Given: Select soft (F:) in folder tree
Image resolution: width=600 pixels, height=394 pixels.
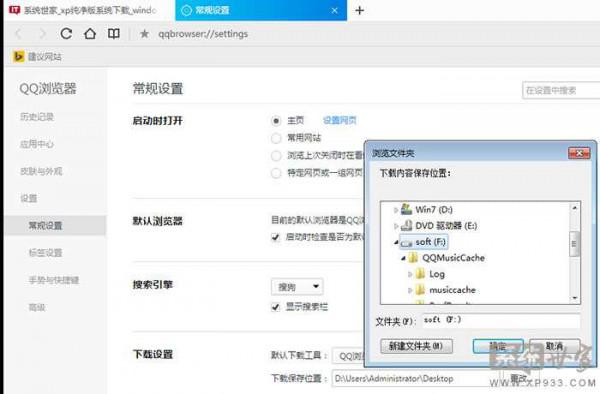Looking at the screenshot, I should click(x=424, y=242).
